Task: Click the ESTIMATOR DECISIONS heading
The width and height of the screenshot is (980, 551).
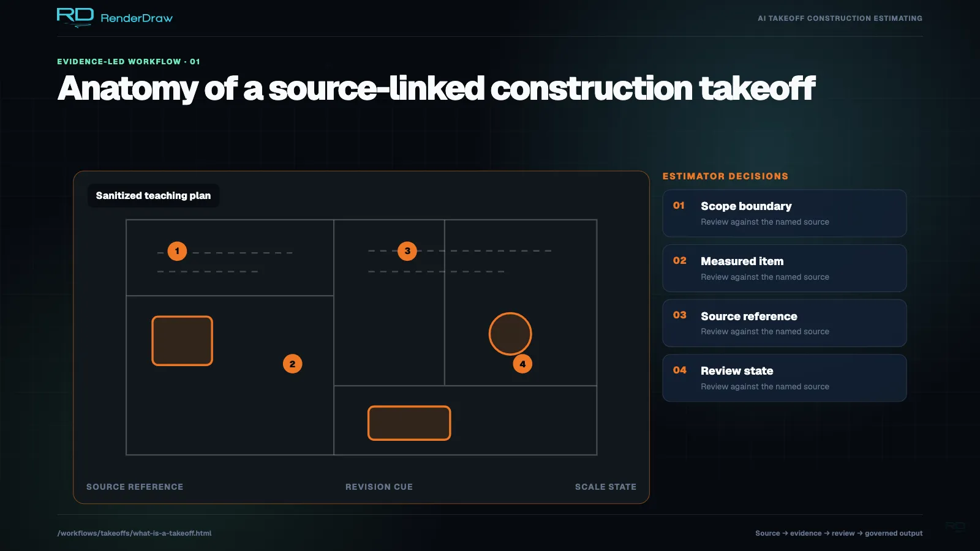Action: (x=725, y=176)
